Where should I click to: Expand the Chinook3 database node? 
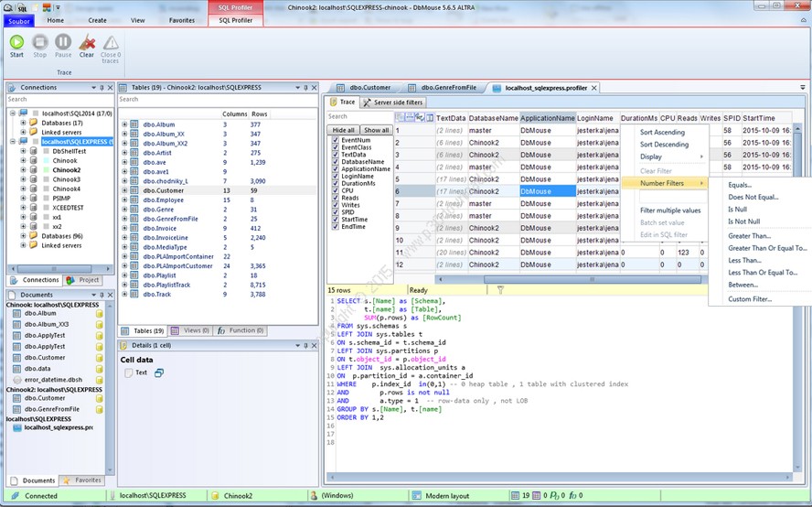pos(24,179)
